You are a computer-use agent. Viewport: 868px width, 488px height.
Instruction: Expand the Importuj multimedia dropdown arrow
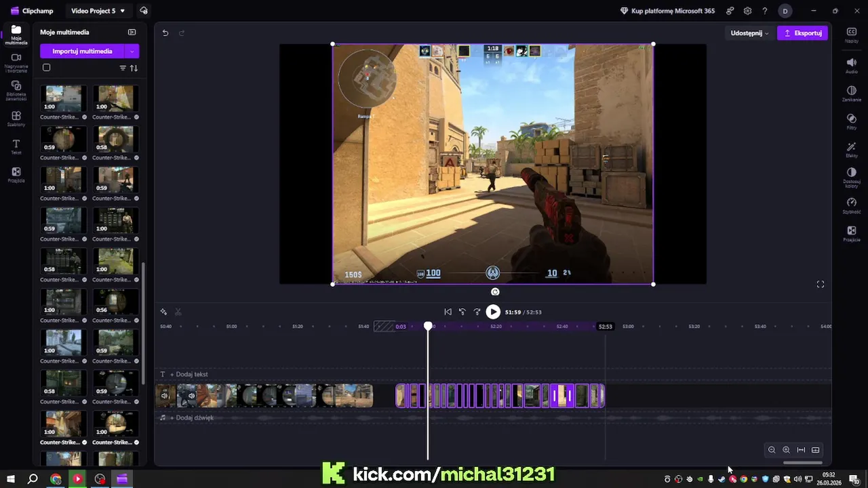pyautogui.click(x=132, y=51)
